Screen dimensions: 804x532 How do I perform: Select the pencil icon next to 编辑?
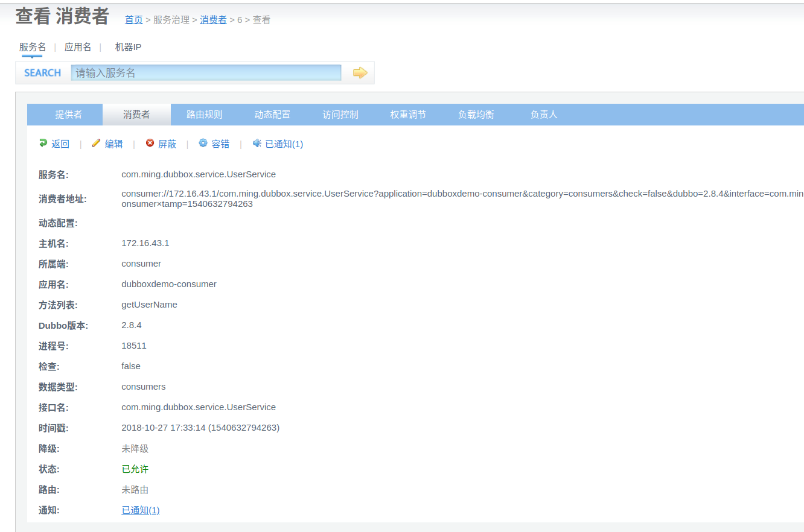pos(95,144)
